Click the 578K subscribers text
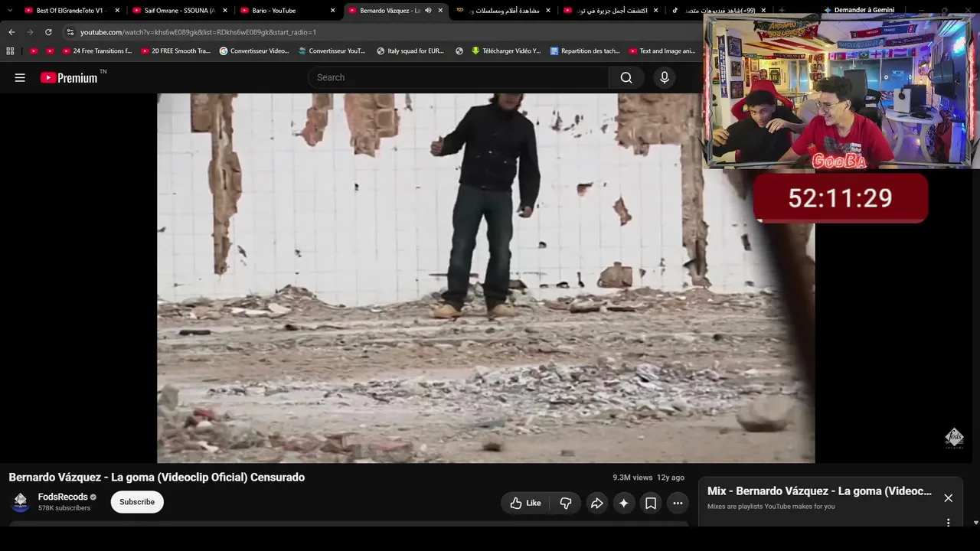The width and height of the screenshot is (980, 551). click(x=64, y=508)
